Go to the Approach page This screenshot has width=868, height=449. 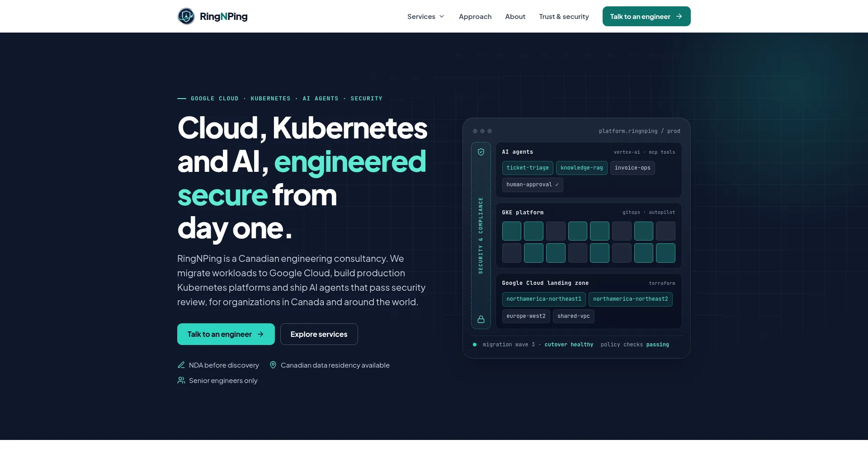[475, 16]
